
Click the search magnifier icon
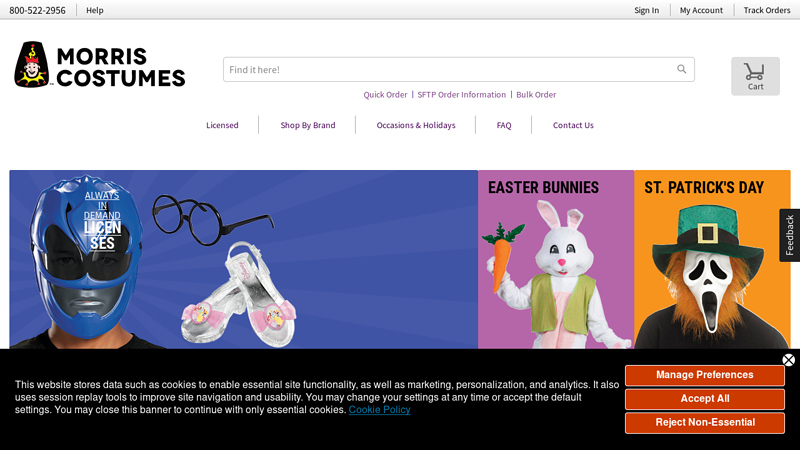click(682, 70)
